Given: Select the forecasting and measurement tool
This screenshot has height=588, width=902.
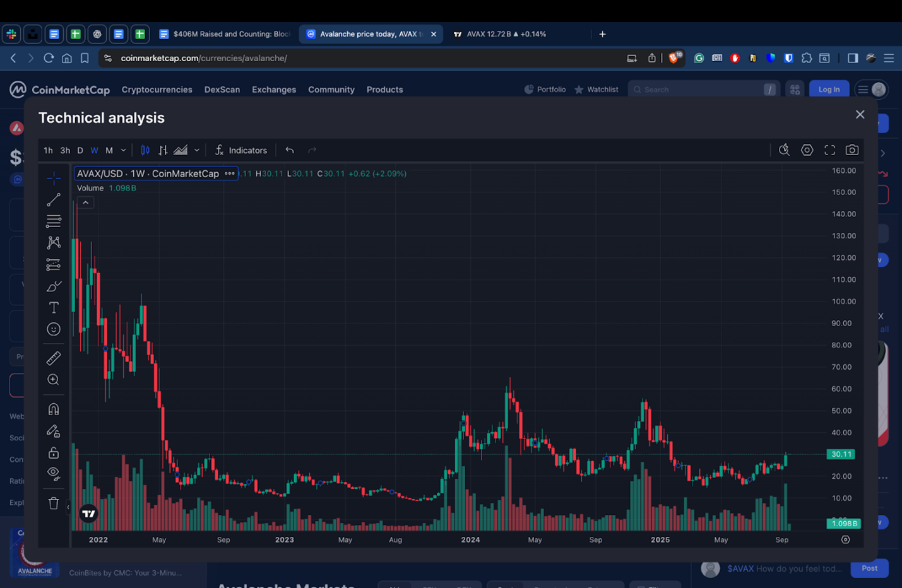Looking at the screenshot, I should pyautogui.click(x=54, y=264).
